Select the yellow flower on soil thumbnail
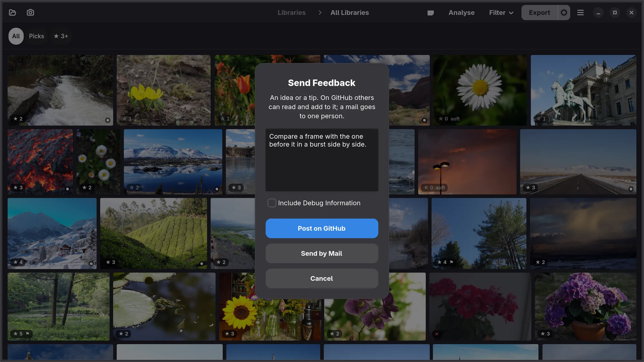Viewport: 644px width, 362px height. 164,90
